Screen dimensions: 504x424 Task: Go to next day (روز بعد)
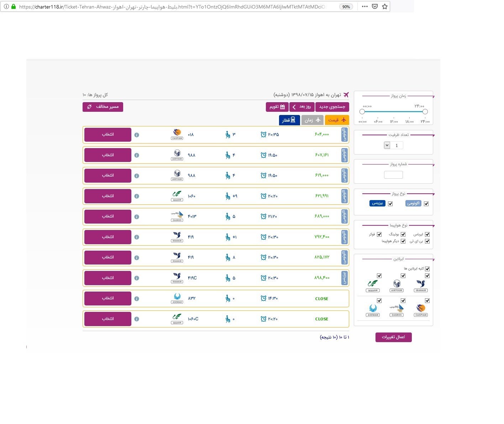(302, 107)
